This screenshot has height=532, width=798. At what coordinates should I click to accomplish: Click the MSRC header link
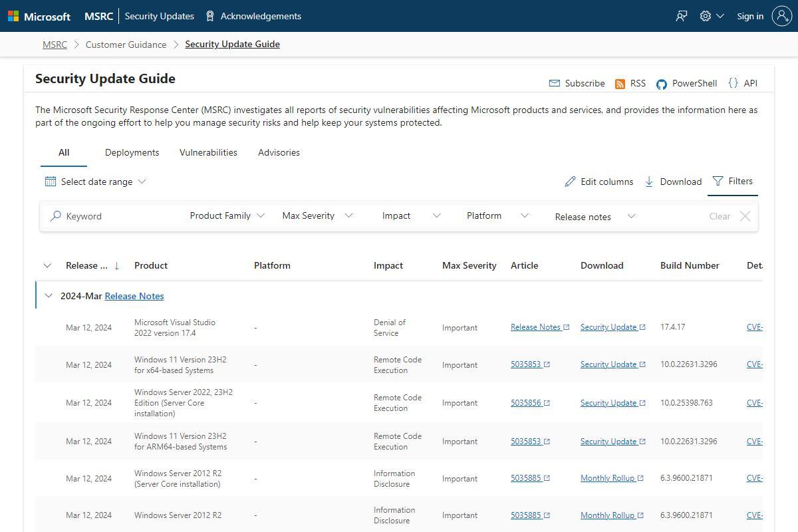98,16
